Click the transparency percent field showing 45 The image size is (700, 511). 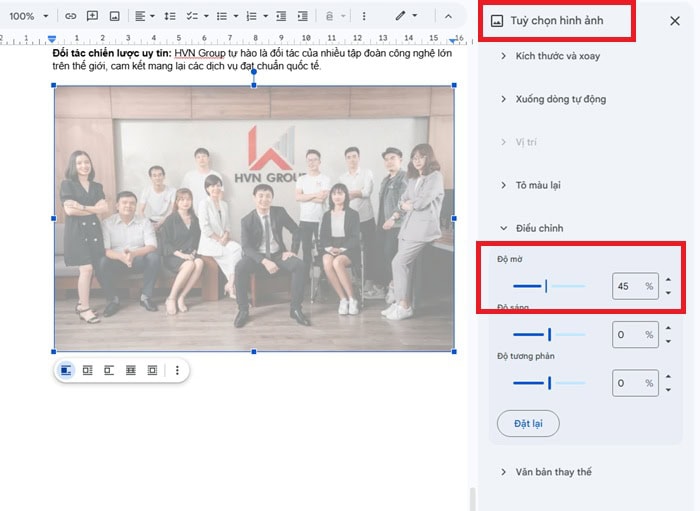635,286
